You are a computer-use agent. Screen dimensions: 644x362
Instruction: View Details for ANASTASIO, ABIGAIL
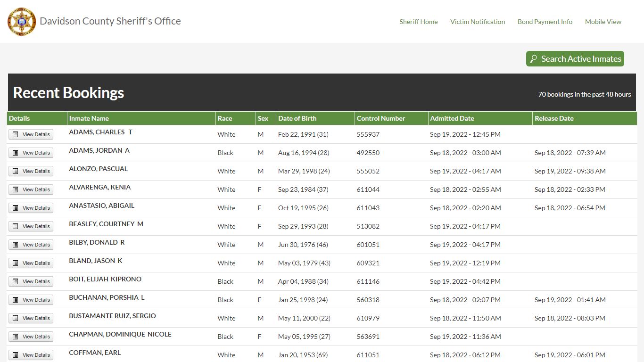coord(31,208)
